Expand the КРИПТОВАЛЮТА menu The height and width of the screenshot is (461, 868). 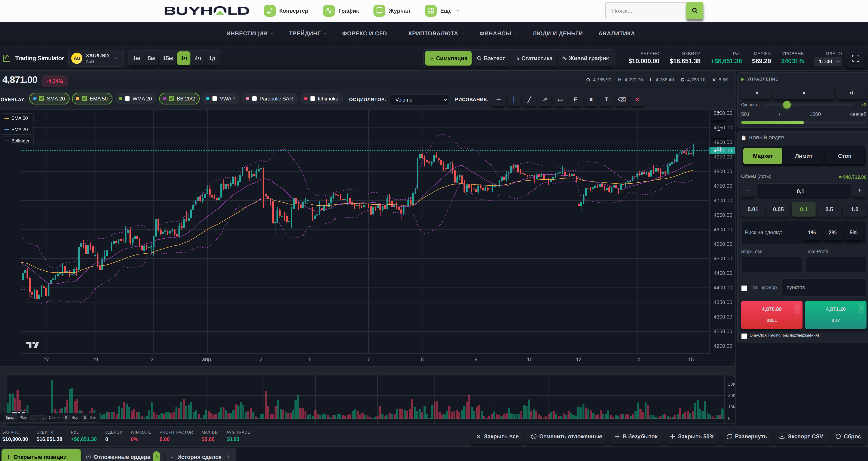pyautogui.click(x=436, y=33)
